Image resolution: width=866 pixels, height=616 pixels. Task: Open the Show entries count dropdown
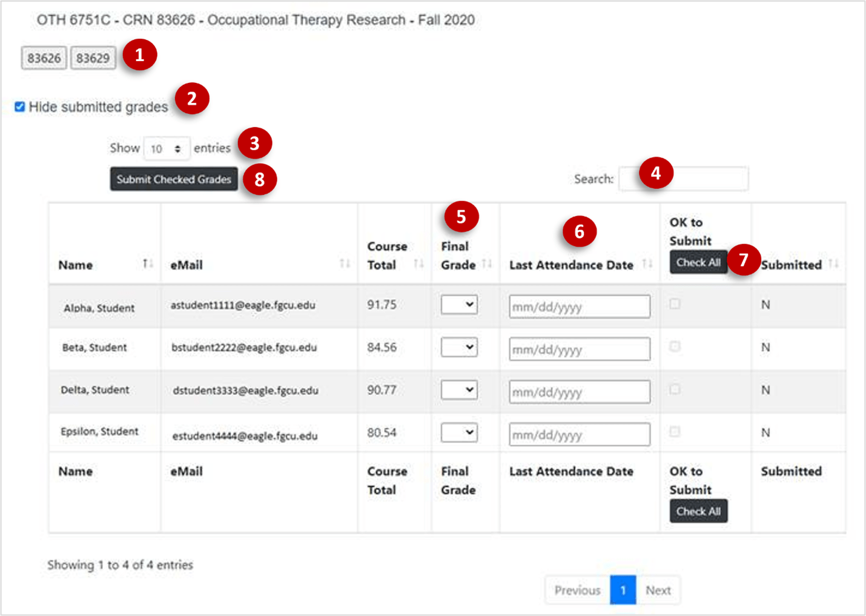[167, 148]
